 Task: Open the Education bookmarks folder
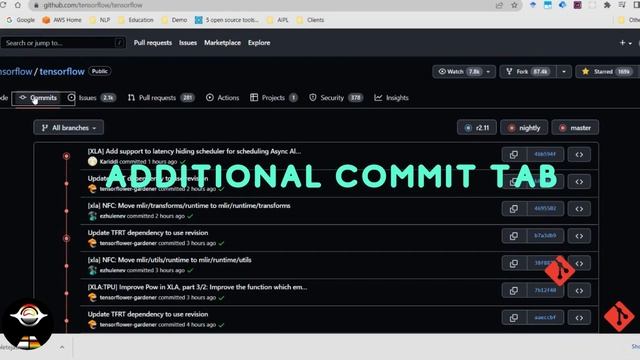pos(136,20)
